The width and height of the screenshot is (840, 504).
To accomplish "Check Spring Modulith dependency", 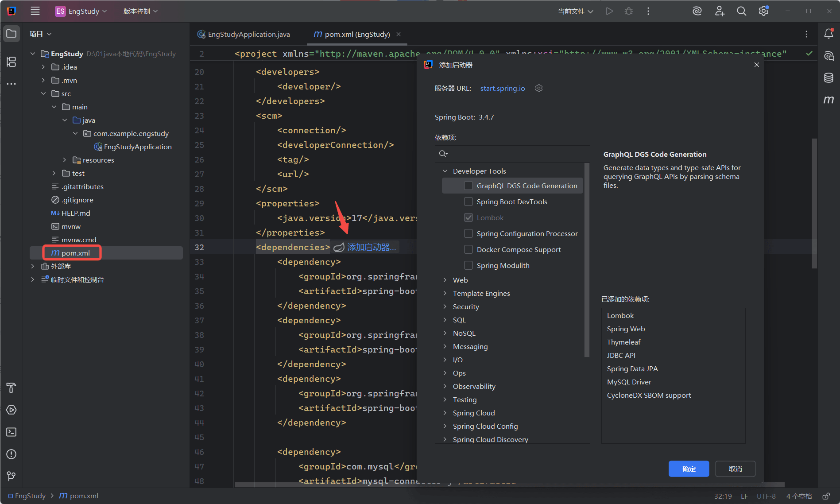I will tap(468, 265).
